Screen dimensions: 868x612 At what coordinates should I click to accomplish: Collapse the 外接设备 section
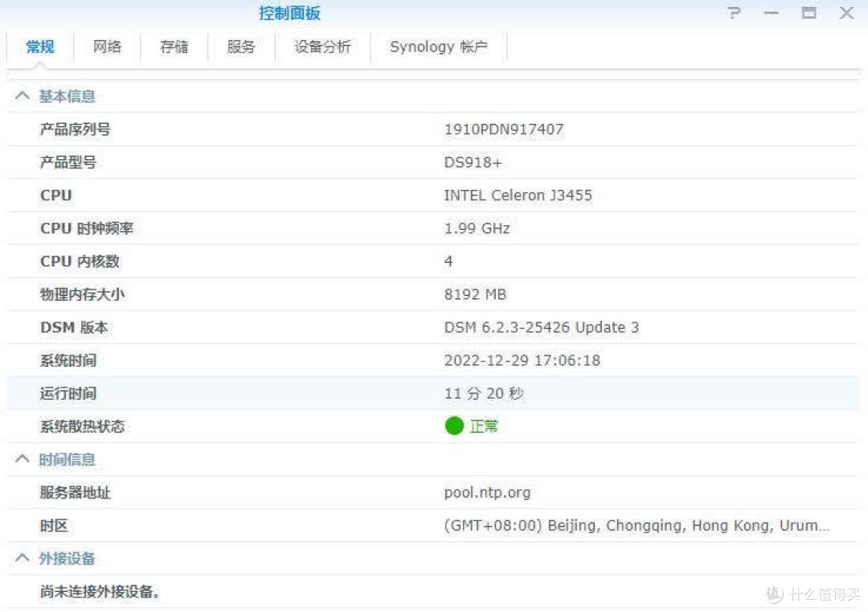click(x=22, y=559)
